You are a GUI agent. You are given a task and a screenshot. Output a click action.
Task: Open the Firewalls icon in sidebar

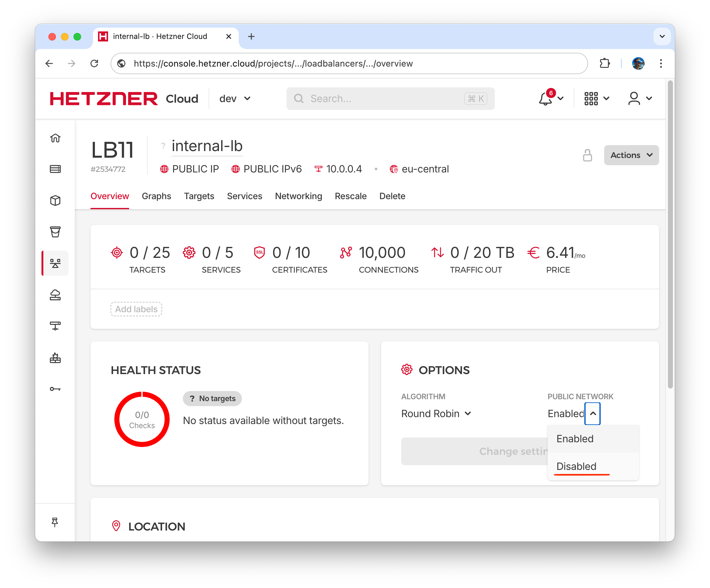55,357
